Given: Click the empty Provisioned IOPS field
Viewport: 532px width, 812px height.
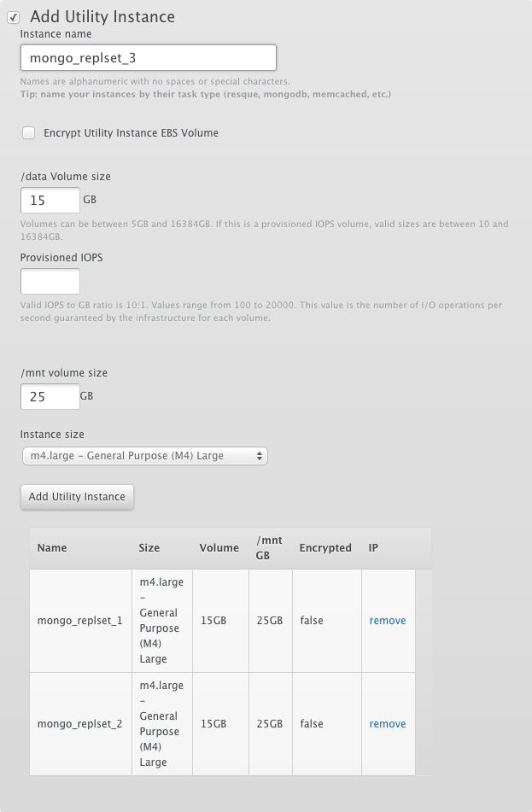Looking at the screenshot, I should [x=50, y=282].
